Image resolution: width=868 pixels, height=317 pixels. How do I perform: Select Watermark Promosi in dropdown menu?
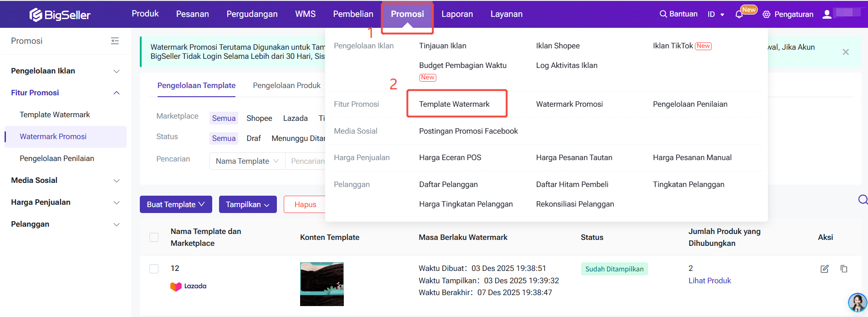click(569, 104)
